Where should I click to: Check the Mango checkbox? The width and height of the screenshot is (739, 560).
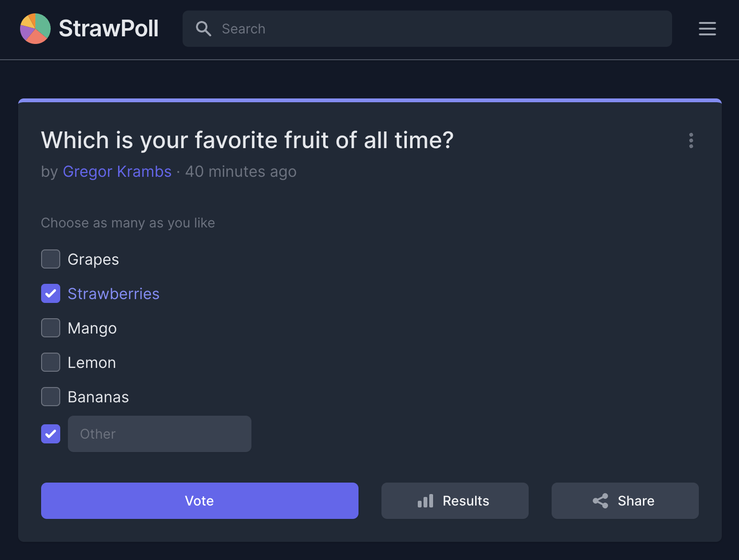point(51,328)
